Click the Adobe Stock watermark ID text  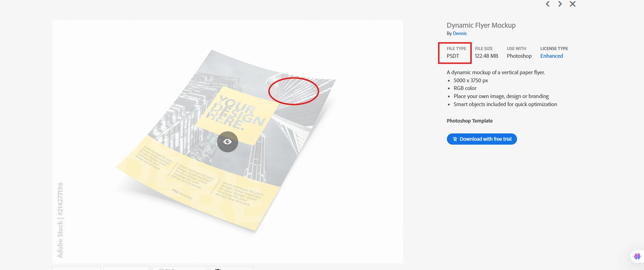60,220
